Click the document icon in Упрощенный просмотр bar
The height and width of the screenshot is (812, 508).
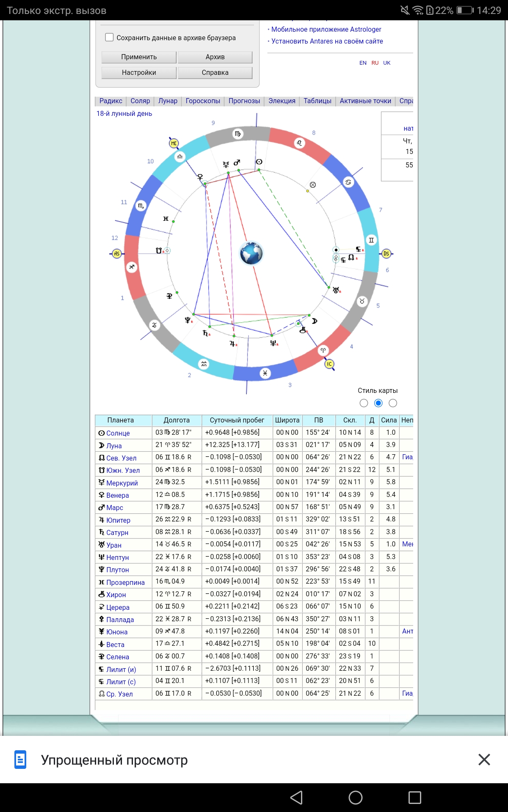[20, 760]
